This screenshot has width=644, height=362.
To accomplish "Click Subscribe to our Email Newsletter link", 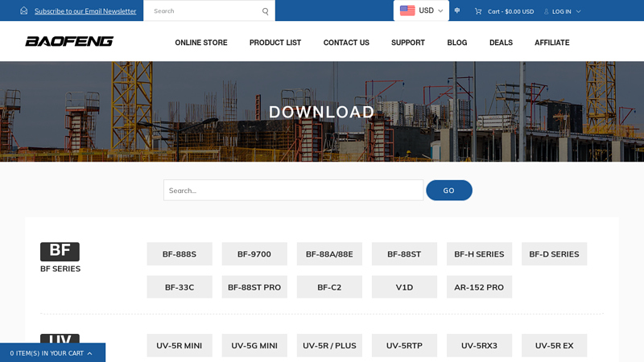I will pos(85,11).
